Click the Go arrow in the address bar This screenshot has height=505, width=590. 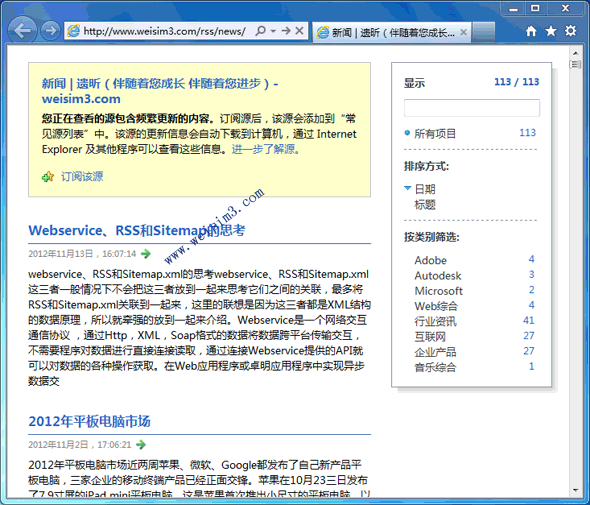(286, 31)
